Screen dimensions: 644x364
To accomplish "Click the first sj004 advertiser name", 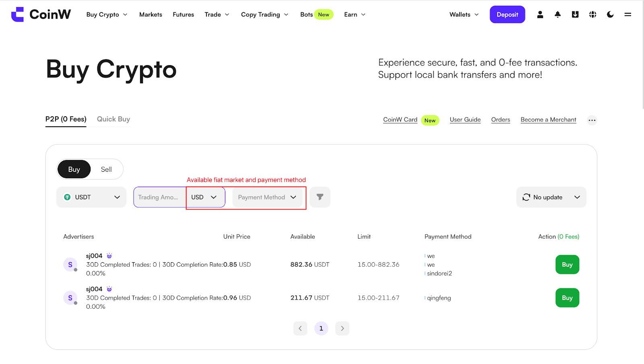I will tap(94, 256).
